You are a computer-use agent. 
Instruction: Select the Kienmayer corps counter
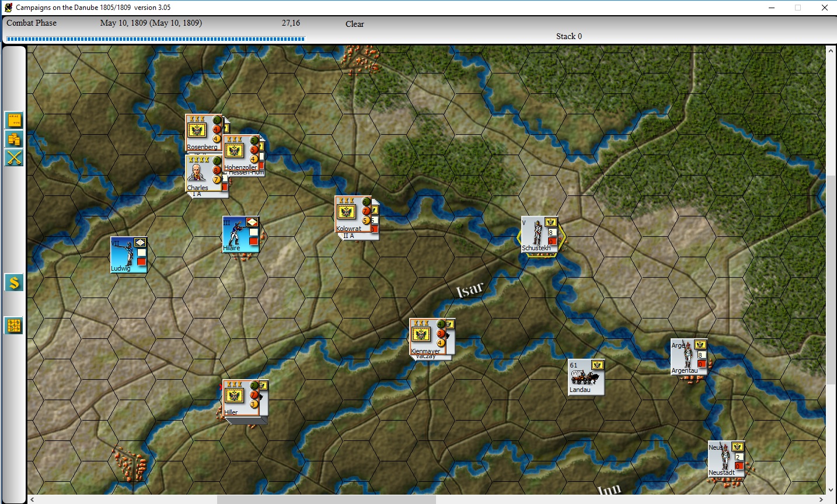[428, 337]
